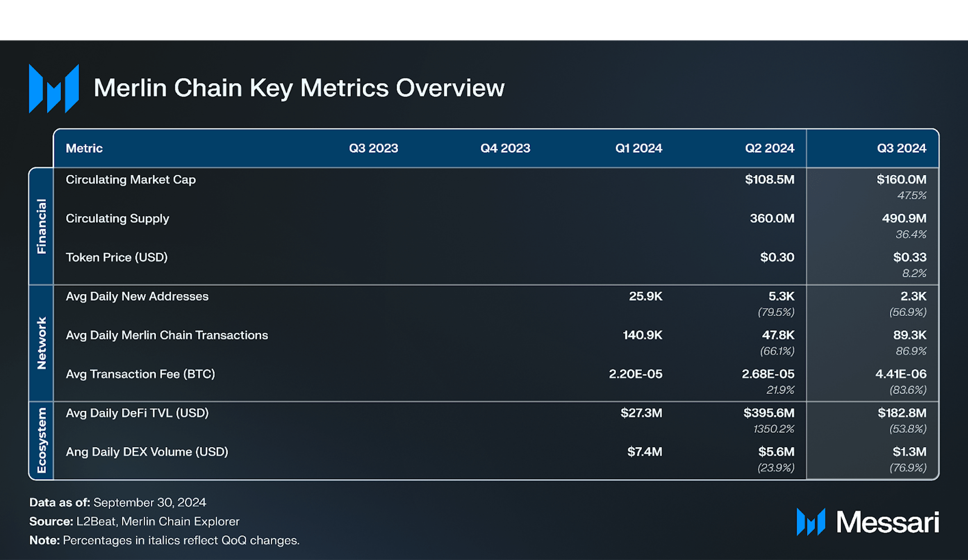Select Avg Daily Merlin Chain Transactions label
This screenshot has height=560, width=968.
(x=167, y=335)
